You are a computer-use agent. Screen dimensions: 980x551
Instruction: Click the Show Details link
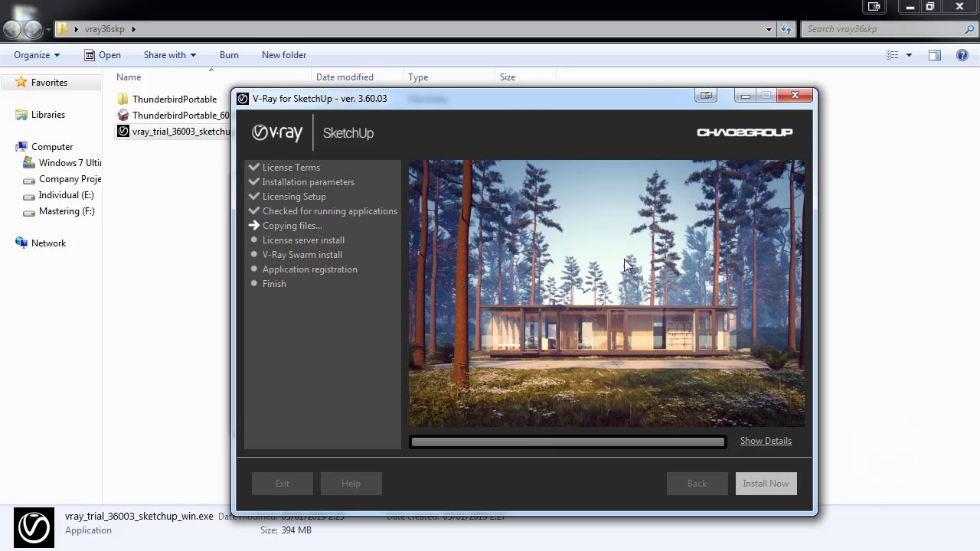click(766, 441)
